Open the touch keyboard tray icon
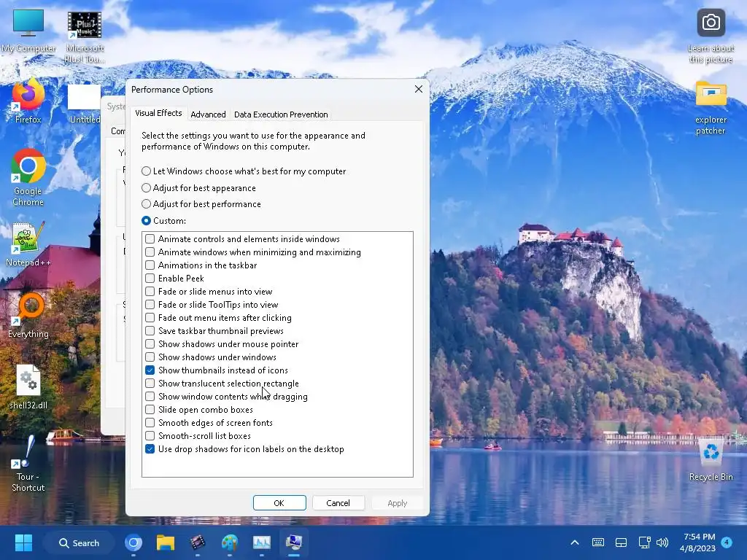Viewport: 747px width, 560px height. [598, 542]
